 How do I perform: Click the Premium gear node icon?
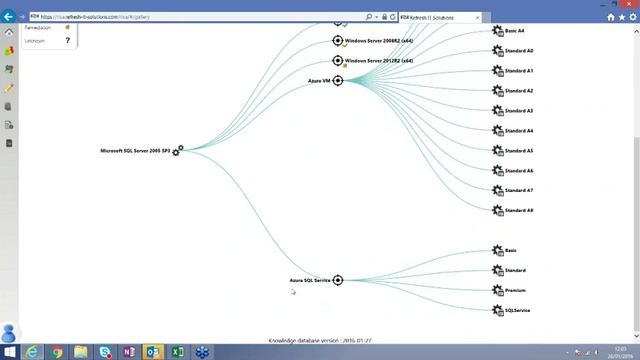click(498, 290)
